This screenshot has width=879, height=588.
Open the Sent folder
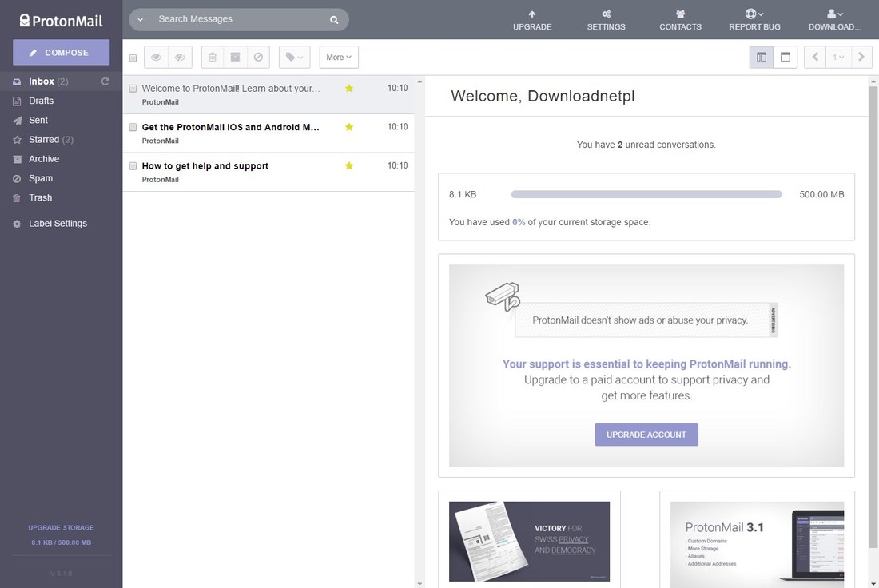click(x=61, y=120)
